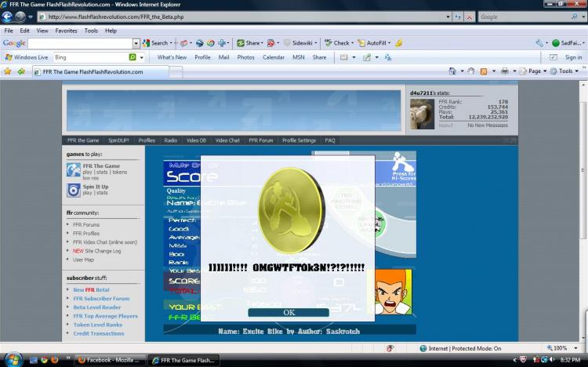
Task: Switch to Facebook Mozilla taskbar window
Action: 110,360
